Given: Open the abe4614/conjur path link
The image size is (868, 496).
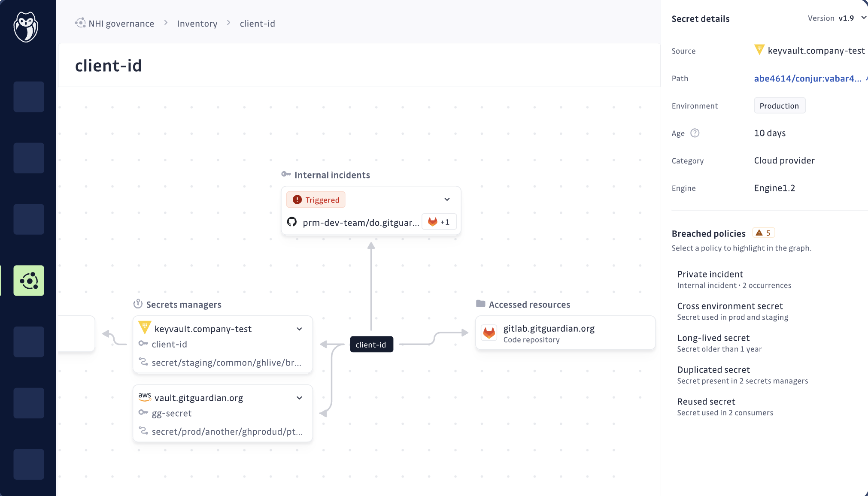Looking at the screenshot, I should click(x=807, y=79).
